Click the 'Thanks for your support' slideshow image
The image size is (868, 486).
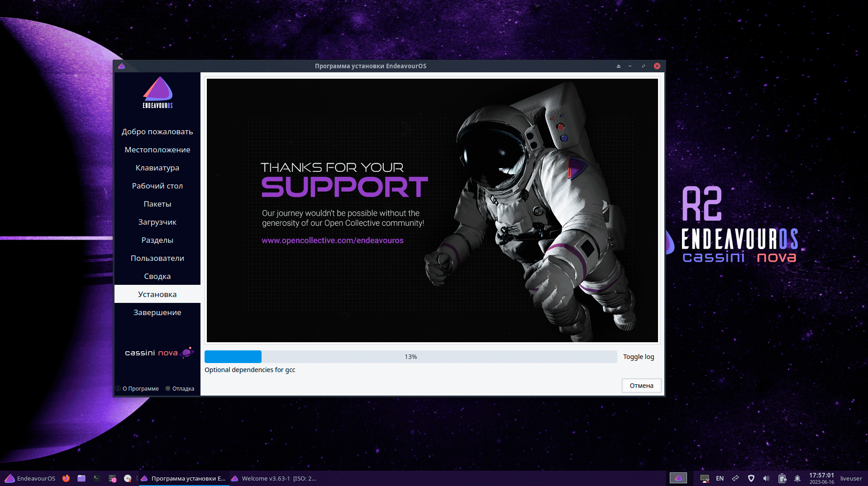(432, 210)
